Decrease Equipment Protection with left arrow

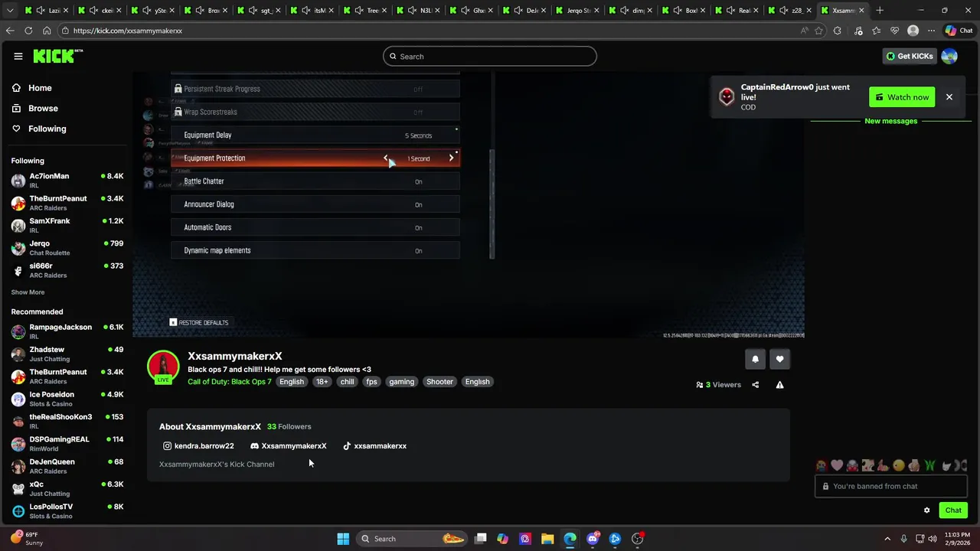pyautogui.click(x=386, y=158)
